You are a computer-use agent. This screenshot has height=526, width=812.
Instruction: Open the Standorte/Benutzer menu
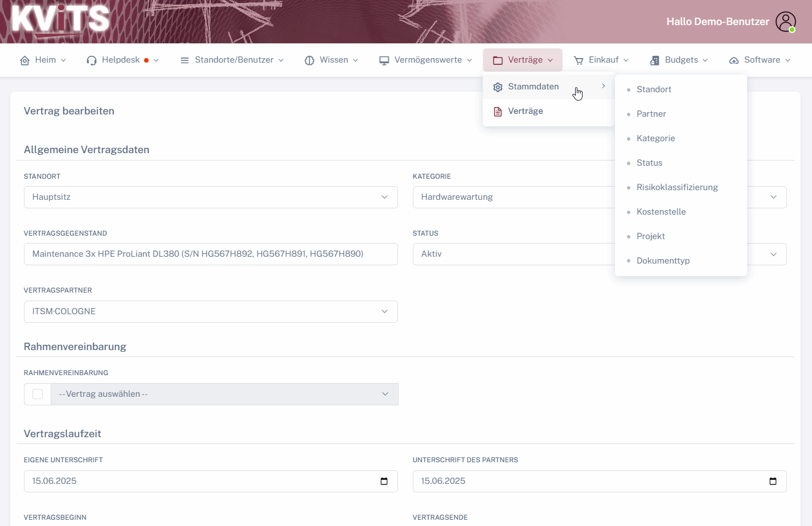point(232,60)
